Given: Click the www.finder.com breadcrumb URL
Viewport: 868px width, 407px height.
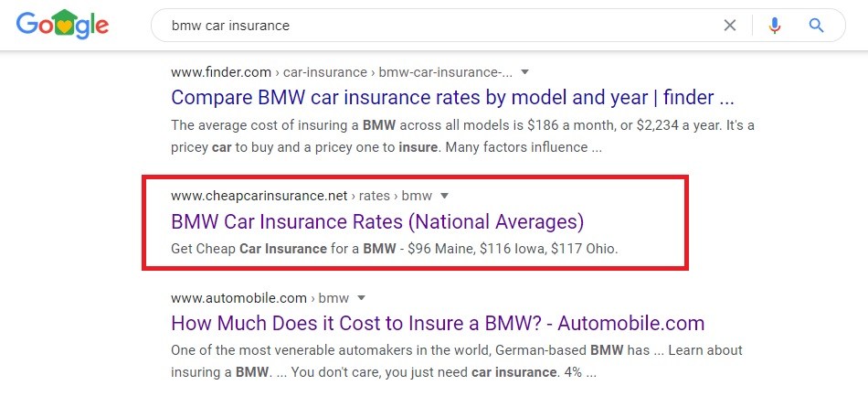Looking at the screenshot, I should coord(221,72).
